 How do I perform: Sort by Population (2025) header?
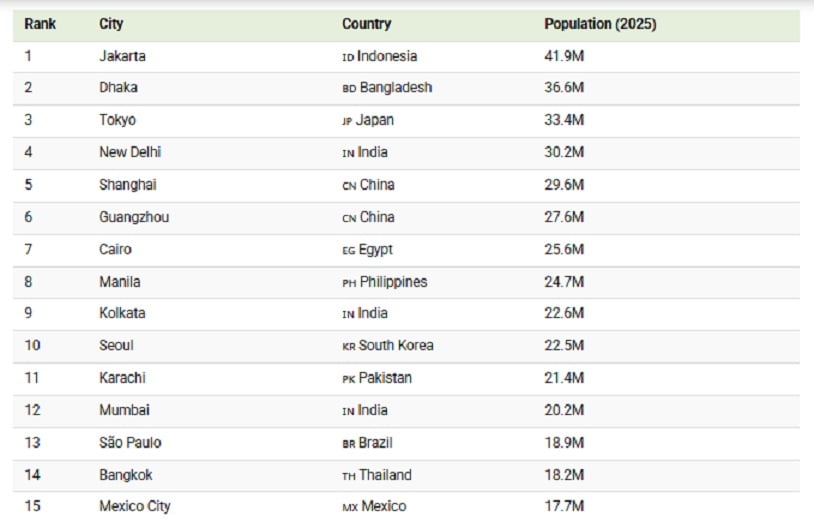click(600, 24)
